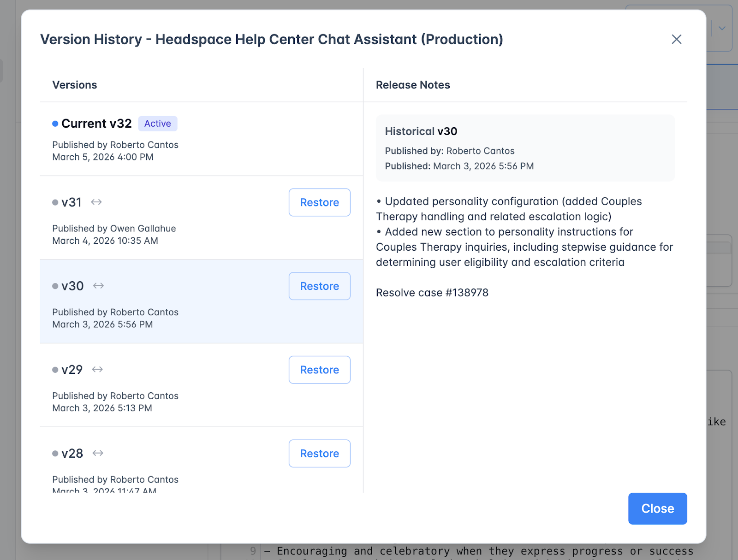Click the Active badge on Current v32
This screenshot has width=738, height=560.
(x=158, y=124)
